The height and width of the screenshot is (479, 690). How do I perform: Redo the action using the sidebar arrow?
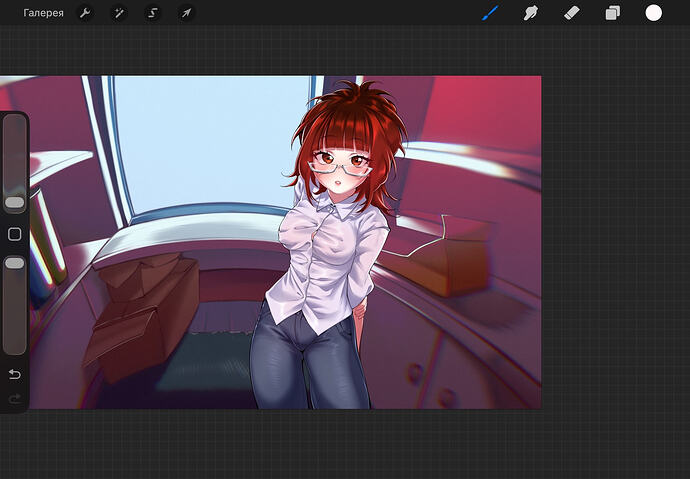(x=14, y=398)
